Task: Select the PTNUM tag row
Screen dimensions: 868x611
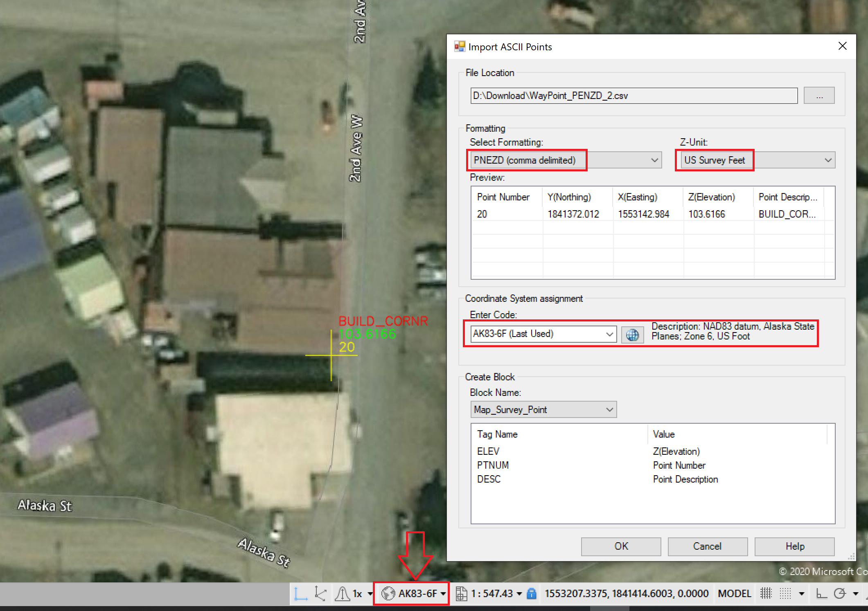Action: (x=653, y=465)
